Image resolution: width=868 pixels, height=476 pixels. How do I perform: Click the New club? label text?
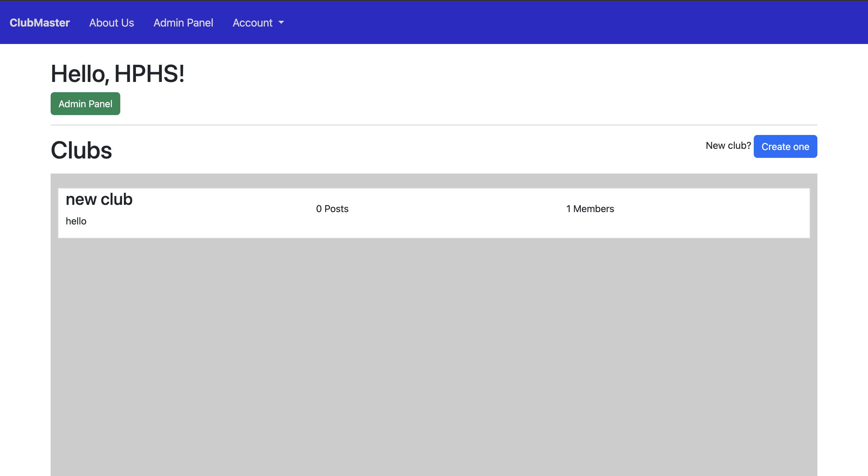point(728,146)
